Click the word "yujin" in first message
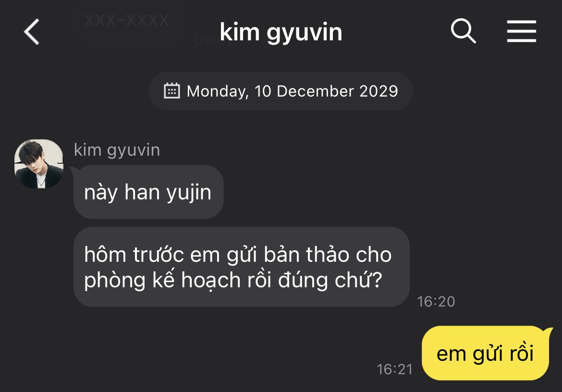562x392 pixels. coord(189,193)
